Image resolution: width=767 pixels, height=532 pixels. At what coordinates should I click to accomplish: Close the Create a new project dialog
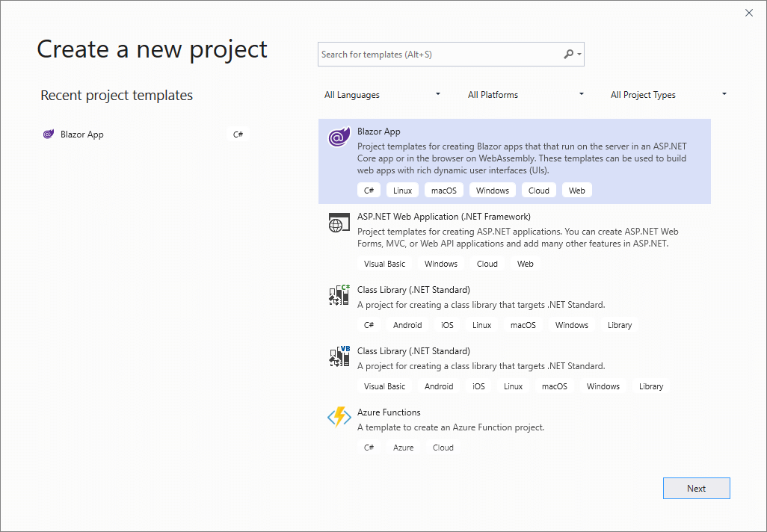pos(749,13)
